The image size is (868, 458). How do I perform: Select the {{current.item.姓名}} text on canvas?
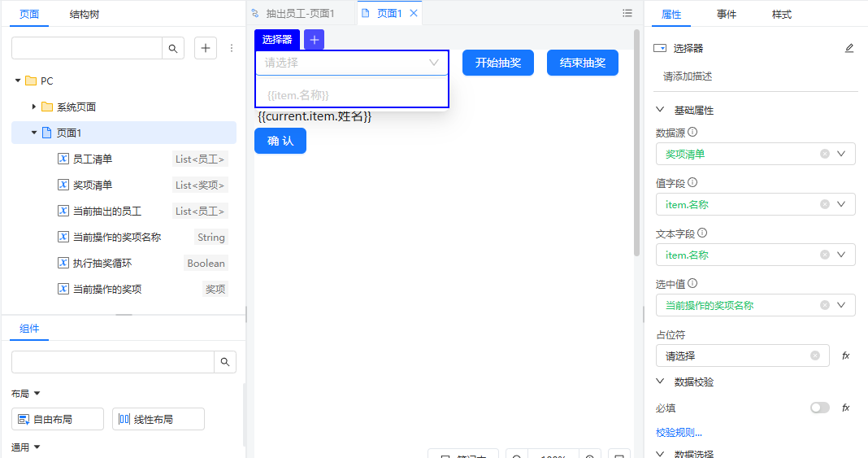(x=315, y=116)
